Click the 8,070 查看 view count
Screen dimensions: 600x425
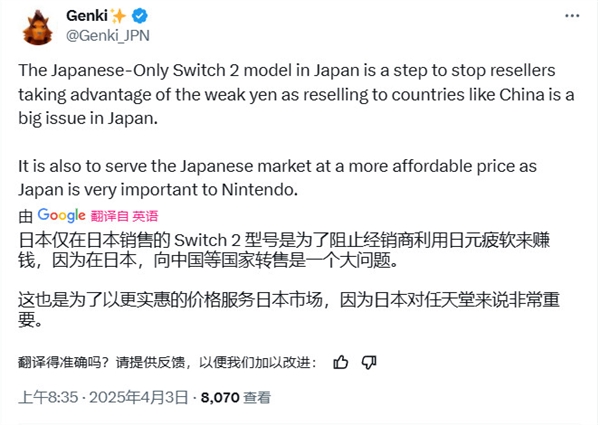click(234, 396)
